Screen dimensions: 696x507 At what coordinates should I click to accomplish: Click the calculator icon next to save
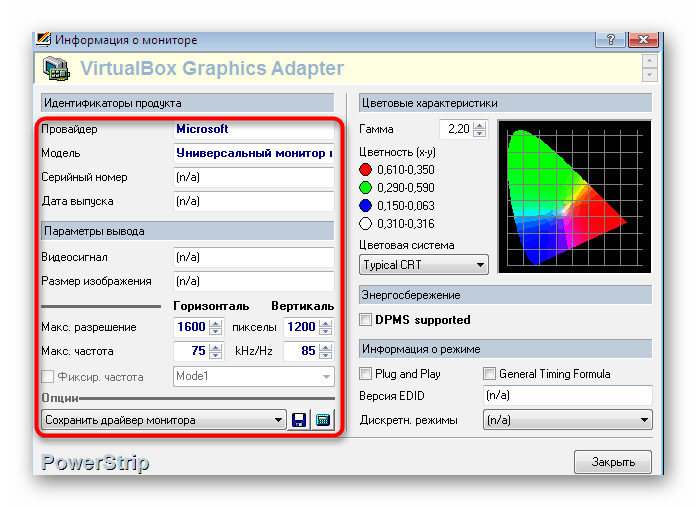click(x=323, y=420)
